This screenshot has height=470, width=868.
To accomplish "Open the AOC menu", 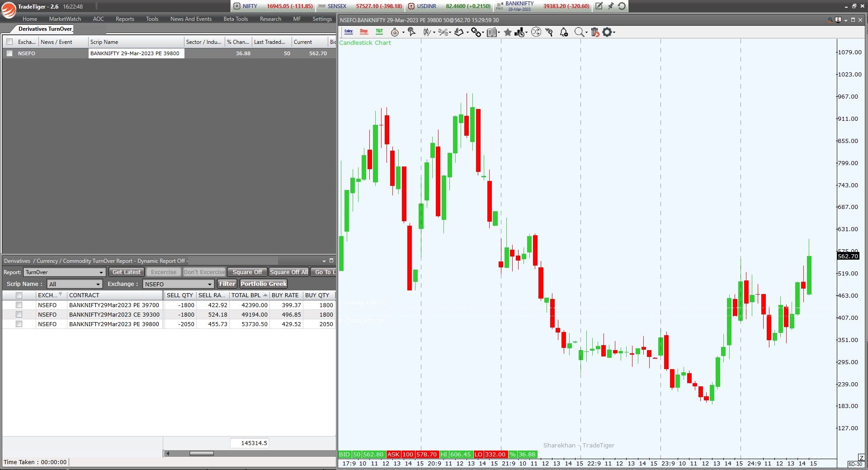I will (x=98, y=19).
